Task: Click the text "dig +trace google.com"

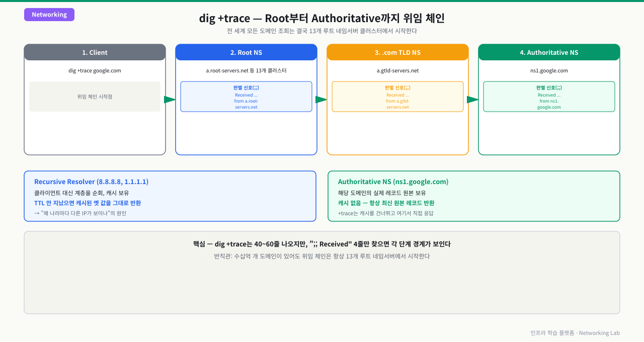Action: pos(95,71)
